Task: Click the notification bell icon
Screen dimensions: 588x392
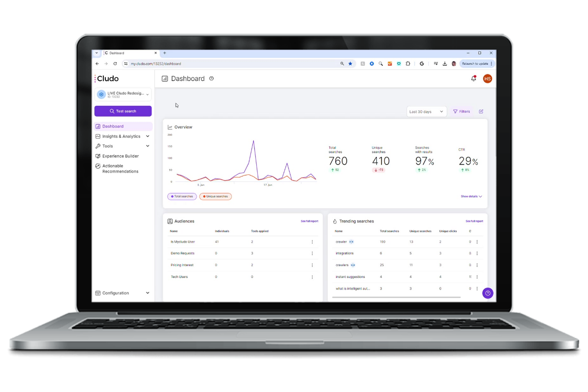Action: [x=473, y=78]
